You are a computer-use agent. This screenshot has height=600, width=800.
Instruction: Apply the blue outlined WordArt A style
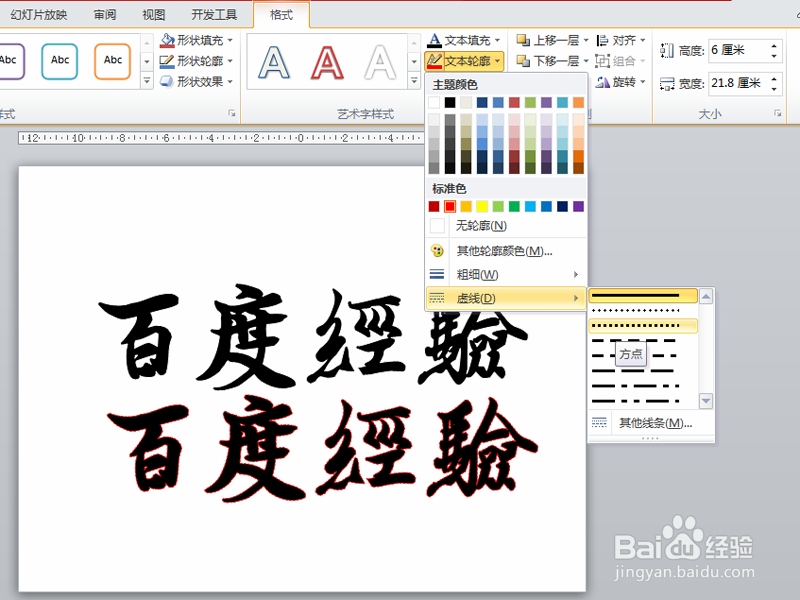tap(274, 63)
